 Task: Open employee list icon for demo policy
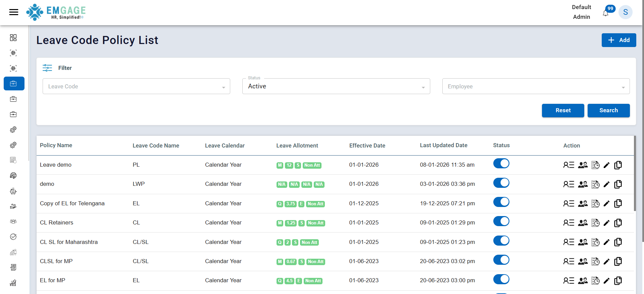[x=568, y=184]
